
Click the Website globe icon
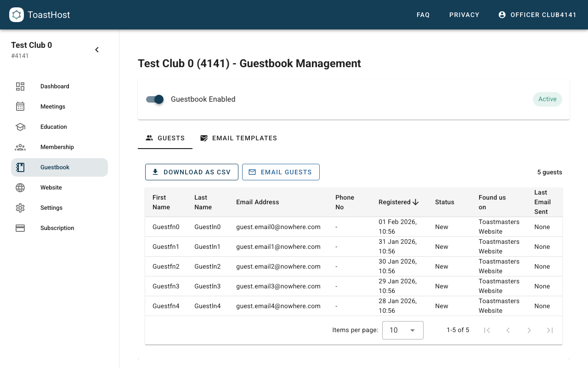(x=20, y=187)
